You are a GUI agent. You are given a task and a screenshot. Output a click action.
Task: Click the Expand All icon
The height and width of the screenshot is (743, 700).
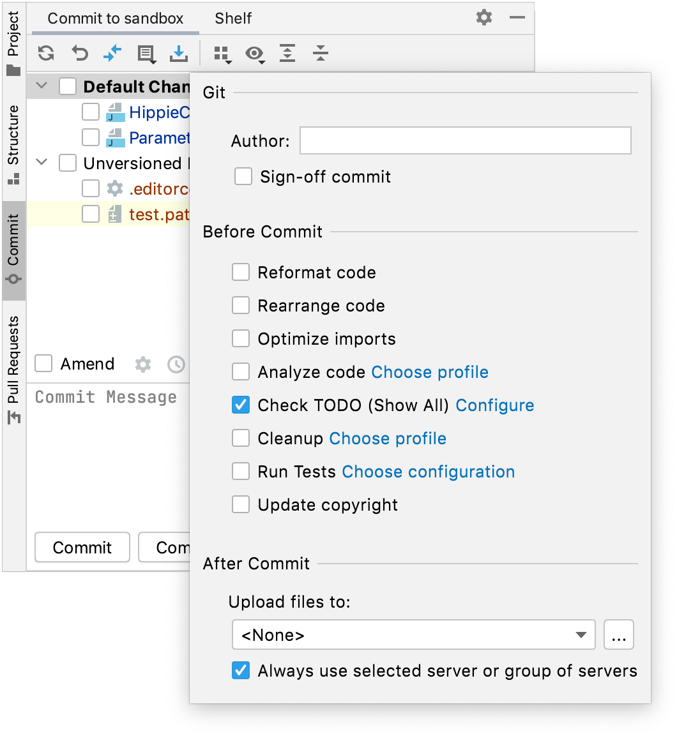click(x=287, y=54)
